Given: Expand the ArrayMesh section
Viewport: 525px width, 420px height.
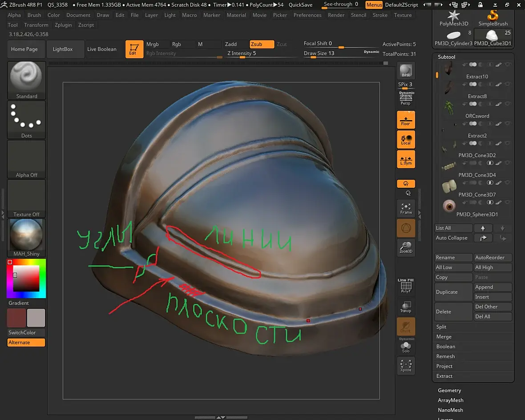Looking at the screenshot, I should click(x=450, y=400).
